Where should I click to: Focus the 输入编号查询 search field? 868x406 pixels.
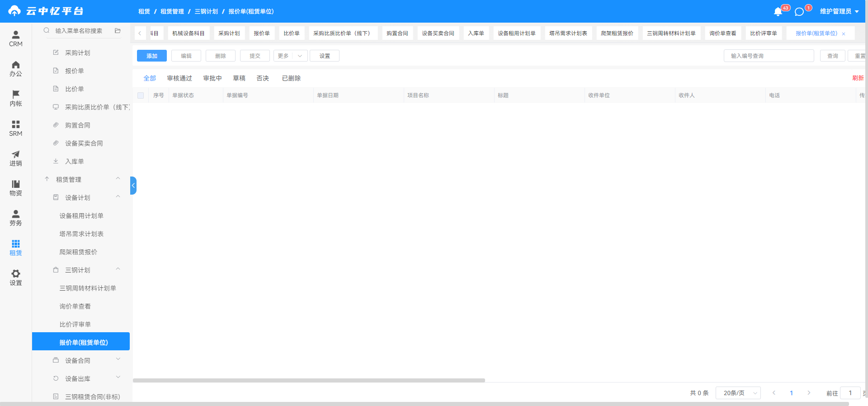pos(769,56)
